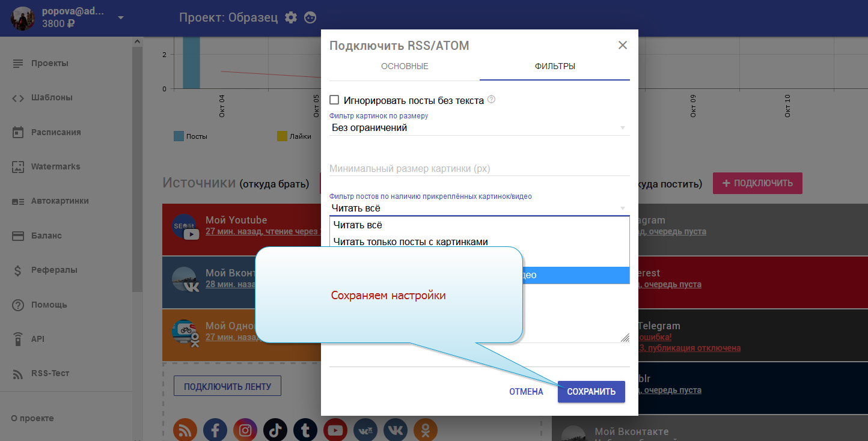The image size is (868, 441).
Task: Click the TikTok source icon
Action: (275, 430)
